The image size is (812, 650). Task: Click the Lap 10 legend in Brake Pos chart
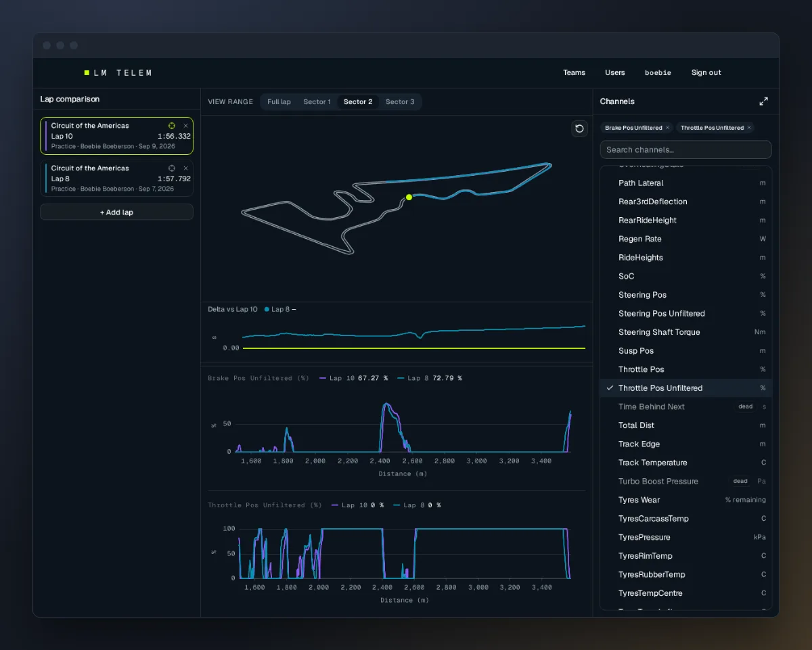[x=353, y=379]
